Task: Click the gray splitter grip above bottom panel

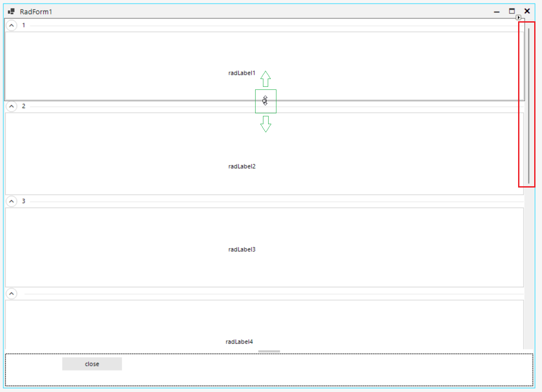Action: (x=269, y=351)
